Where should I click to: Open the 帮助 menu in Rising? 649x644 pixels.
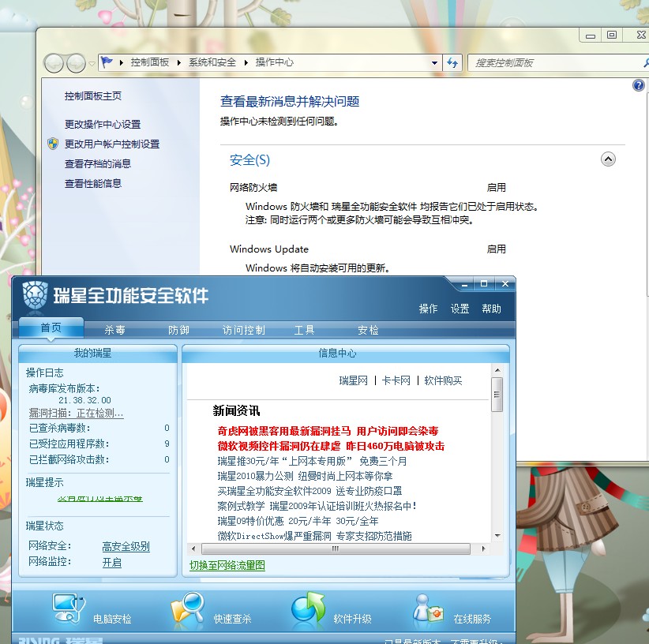[491, 309]
